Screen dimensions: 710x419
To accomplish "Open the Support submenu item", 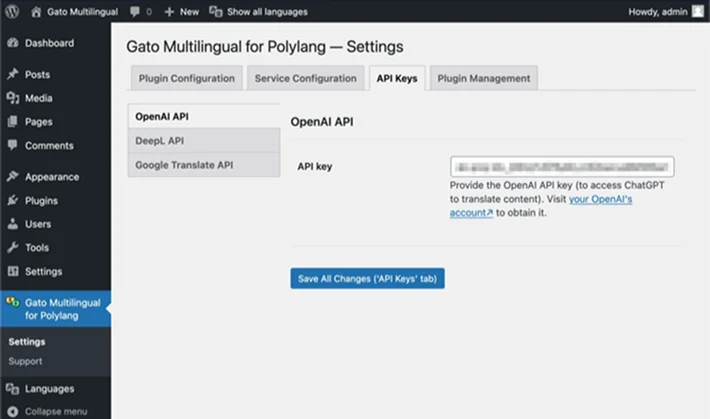I will (x=25, y=361).
